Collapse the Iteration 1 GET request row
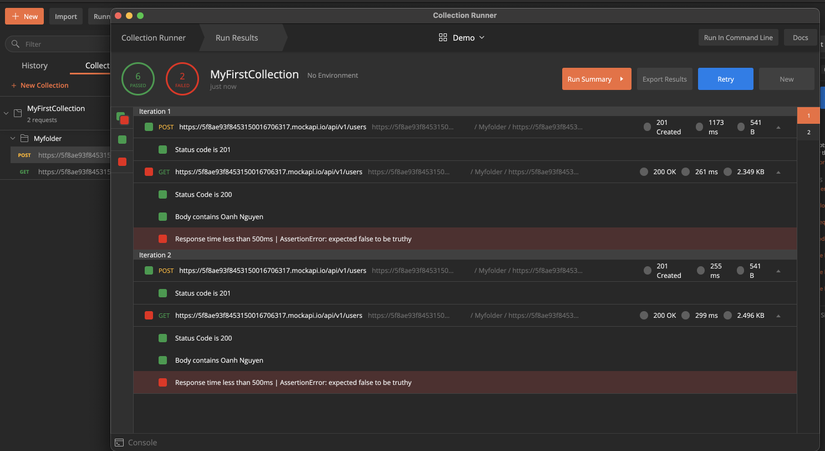This screenshot has width=825, height=451. click(x=778, y=172)
